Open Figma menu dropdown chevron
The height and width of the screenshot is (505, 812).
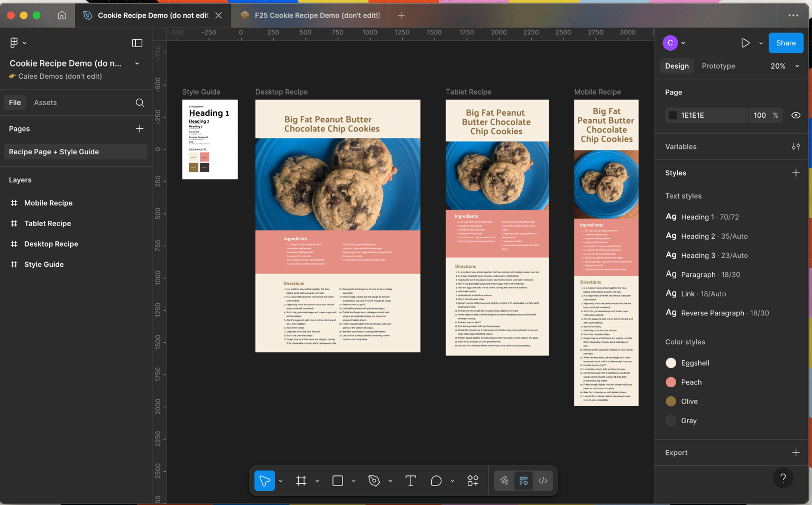pyautogui.click(x=24, y=43)
